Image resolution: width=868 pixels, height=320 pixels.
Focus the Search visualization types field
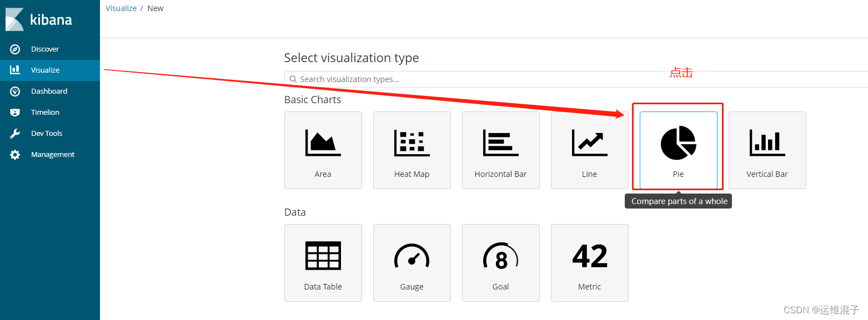(576, 79)
